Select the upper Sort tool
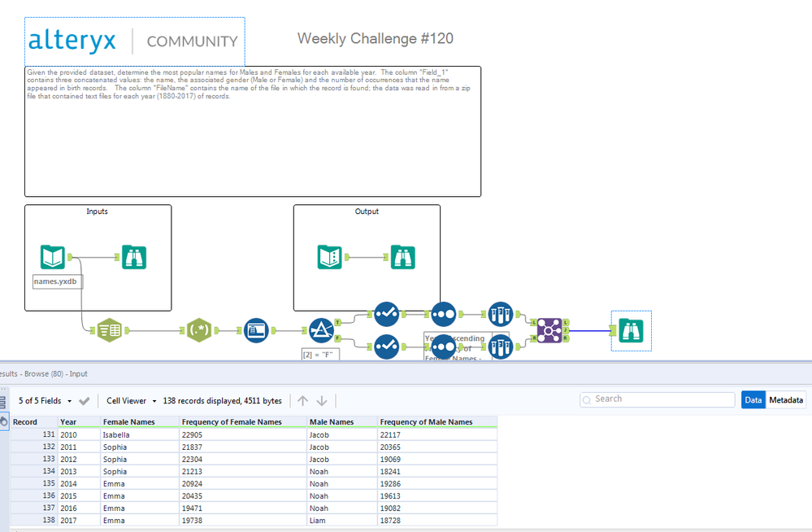 [x=443, y=314]
